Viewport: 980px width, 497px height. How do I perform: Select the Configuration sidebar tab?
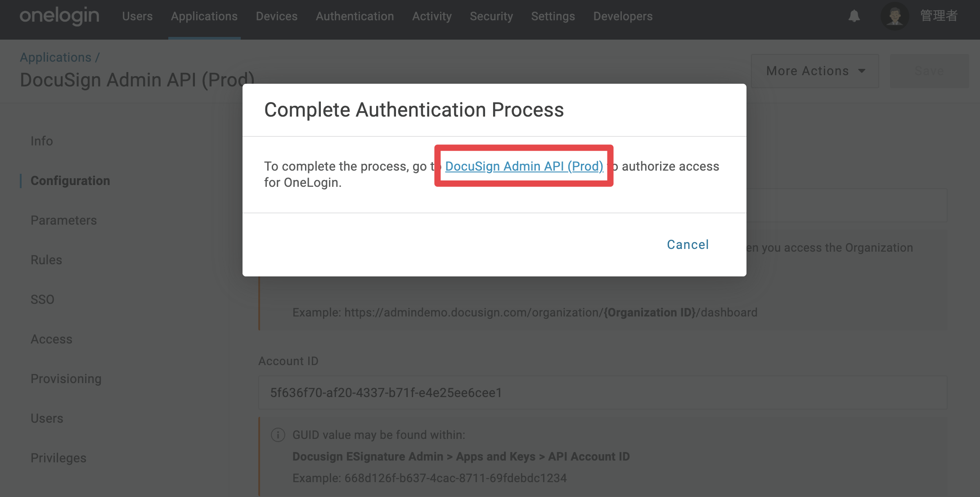[x=70, y=181]
